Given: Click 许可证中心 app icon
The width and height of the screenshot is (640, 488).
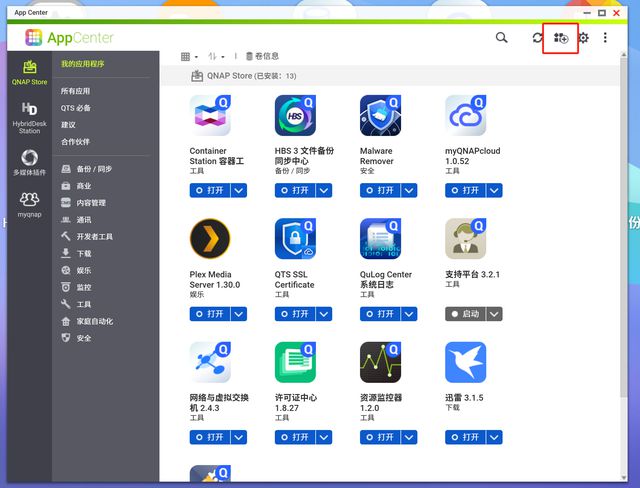Looking at the screenshot, I should click(295, 362).
